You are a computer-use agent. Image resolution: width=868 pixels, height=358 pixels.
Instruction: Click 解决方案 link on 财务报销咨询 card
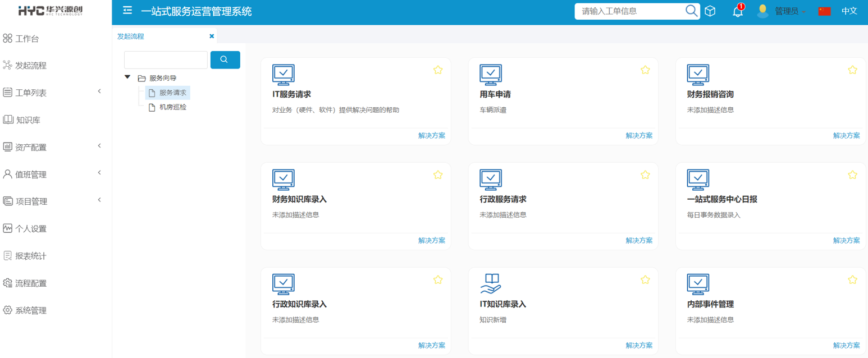pos(846,135)
